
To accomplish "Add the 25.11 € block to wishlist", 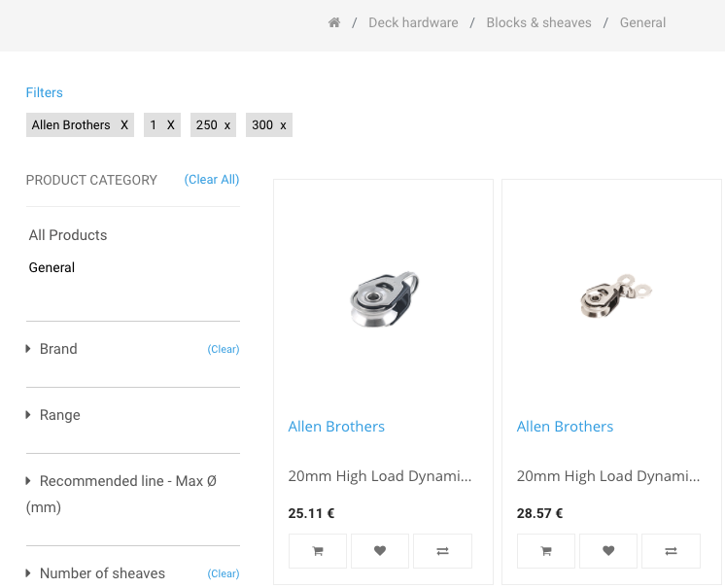I will tap(380, 551).
